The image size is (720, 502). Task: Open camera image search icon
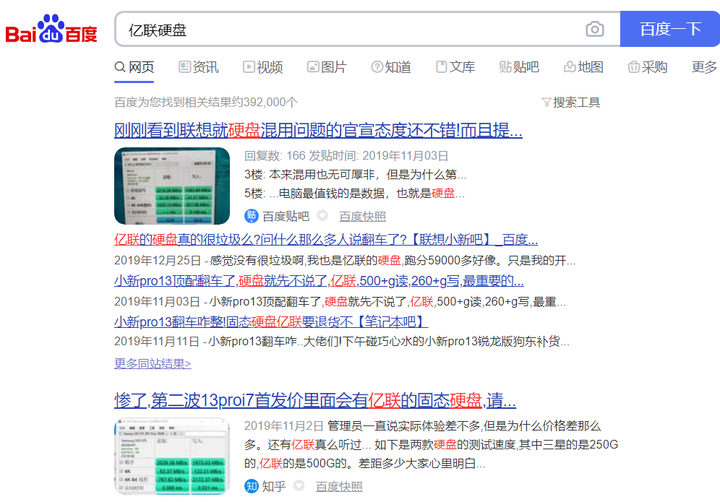coord(595,29)
